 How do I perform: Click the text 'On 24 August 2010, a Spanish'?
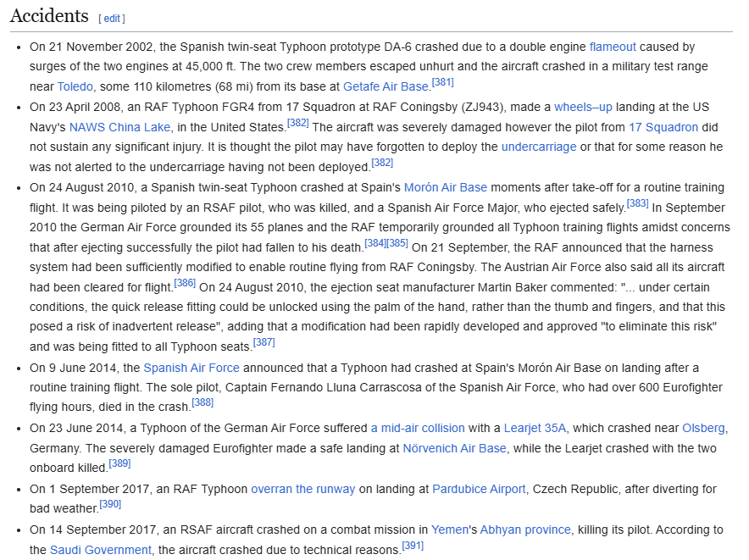[111, 188]
